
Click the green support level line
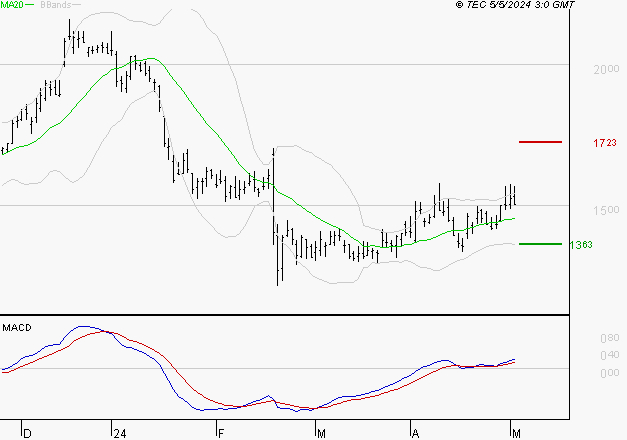[x=540, y=244]
